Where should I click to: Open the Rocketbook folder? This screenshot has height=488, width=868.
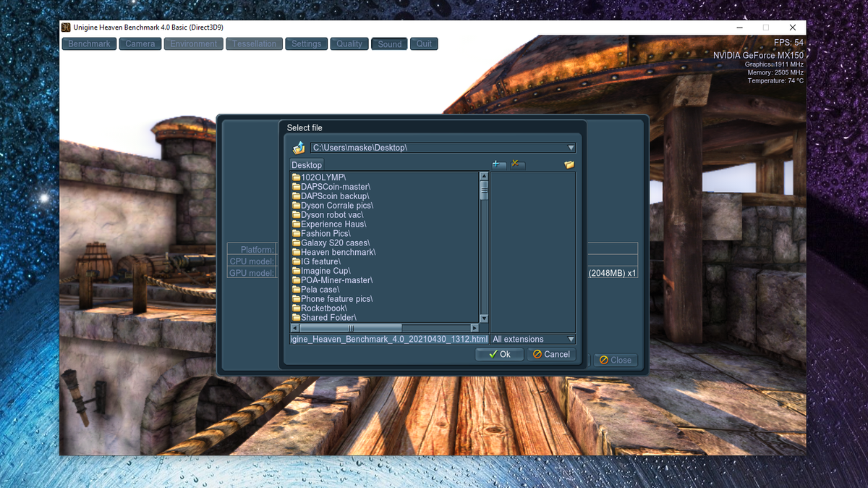(320, 308)
